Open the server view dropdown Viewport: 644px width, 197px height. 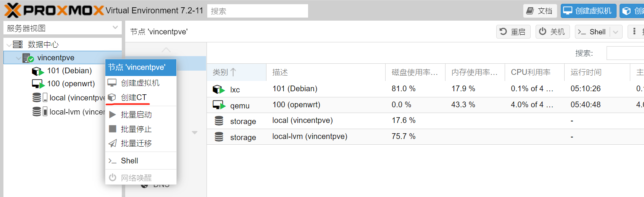coord(115,28)
